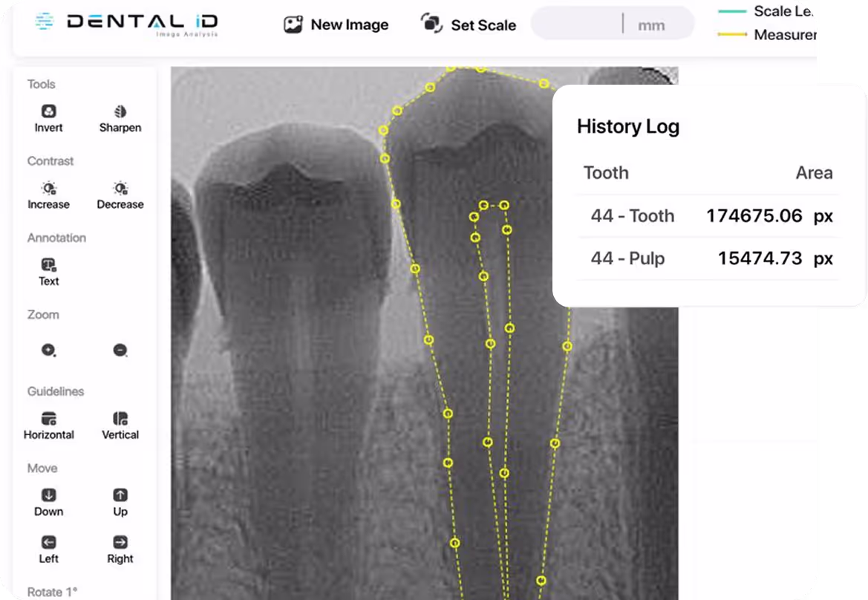Click the Annotation section label
The image size is (868, 600).
click(56, 238)
